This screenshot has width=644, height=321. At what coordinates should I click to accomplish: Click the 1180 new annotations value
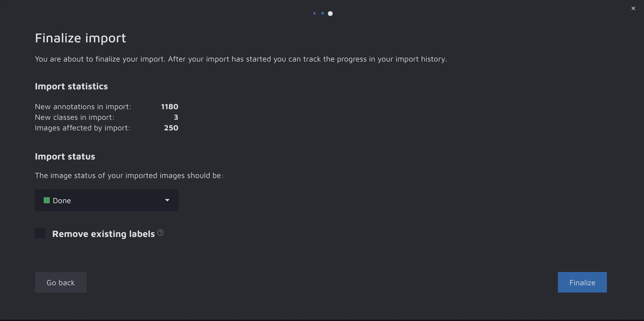tap(170, 107)
